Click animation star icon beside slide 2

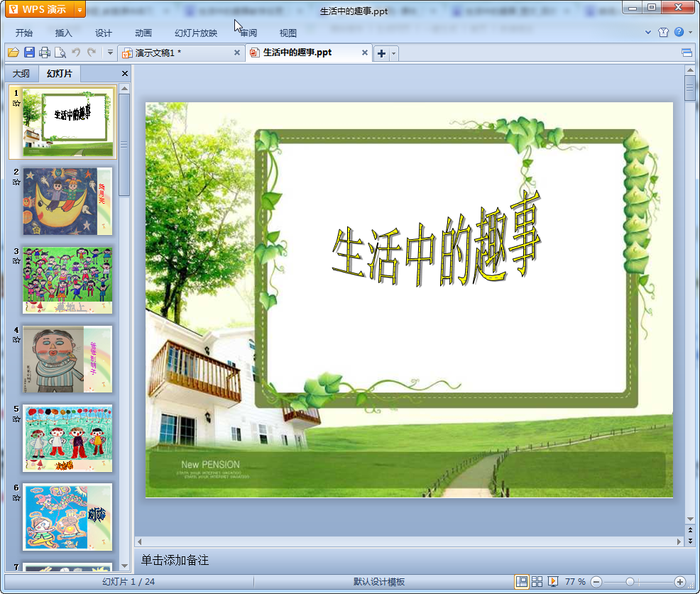16,182
